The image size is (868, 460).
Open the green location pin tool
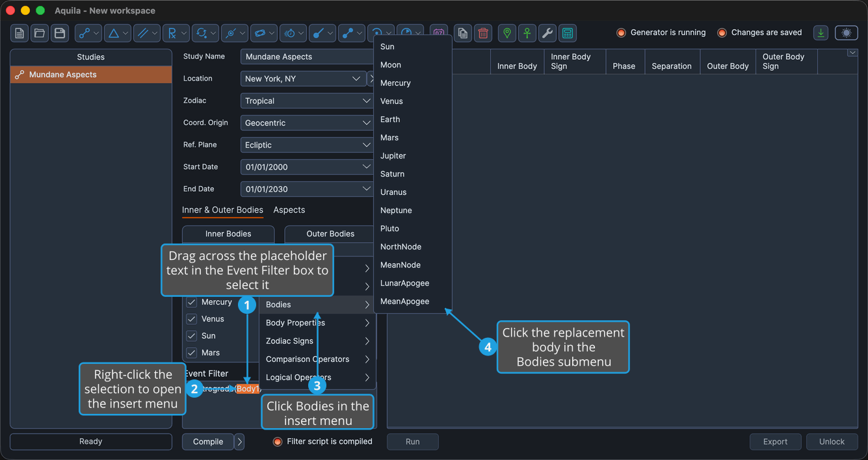[507, 33]
